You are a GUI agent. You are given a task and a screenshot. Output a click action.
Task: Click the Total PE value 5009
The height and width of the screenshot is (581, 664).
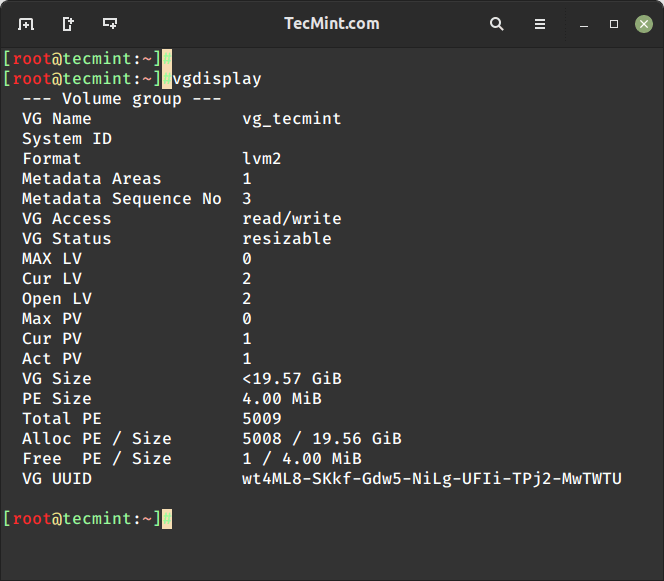261,418
